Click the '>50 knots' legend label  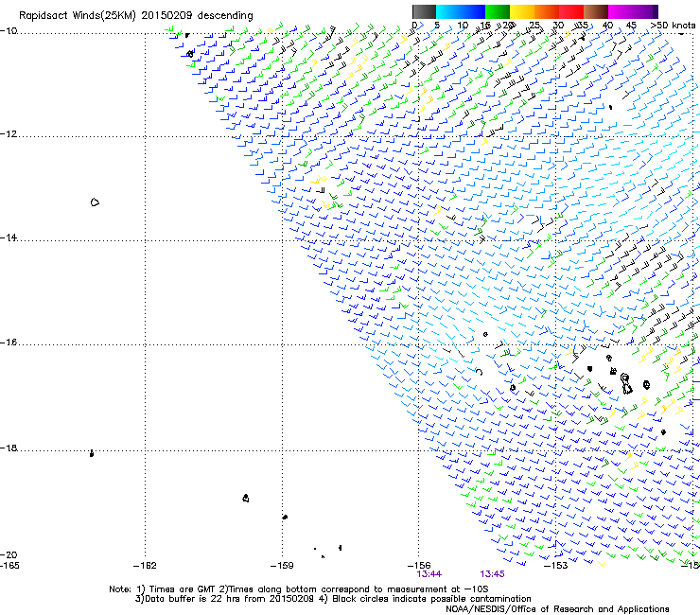673,25
